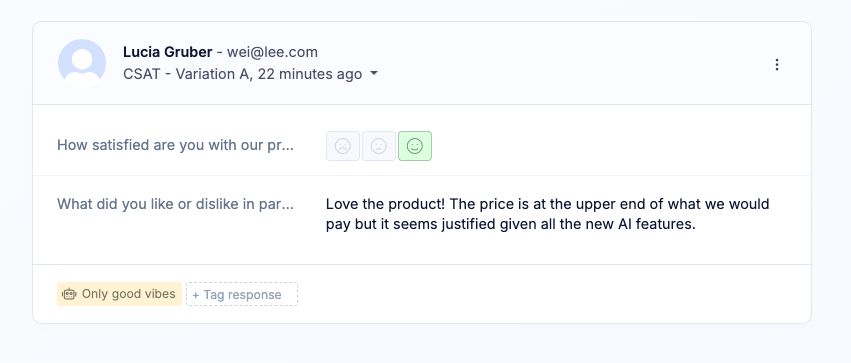
Task: Click the Lucia Gruber name
Action: pyautogui.click(x=167, y=52)
